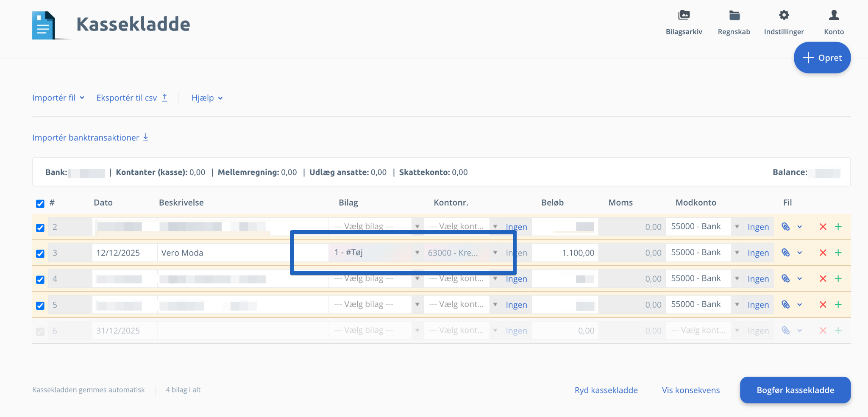Open row 4's Modkonto 55000 - Bank dropdown
This screenshot has height=417, width=868.
click(704, 279)
